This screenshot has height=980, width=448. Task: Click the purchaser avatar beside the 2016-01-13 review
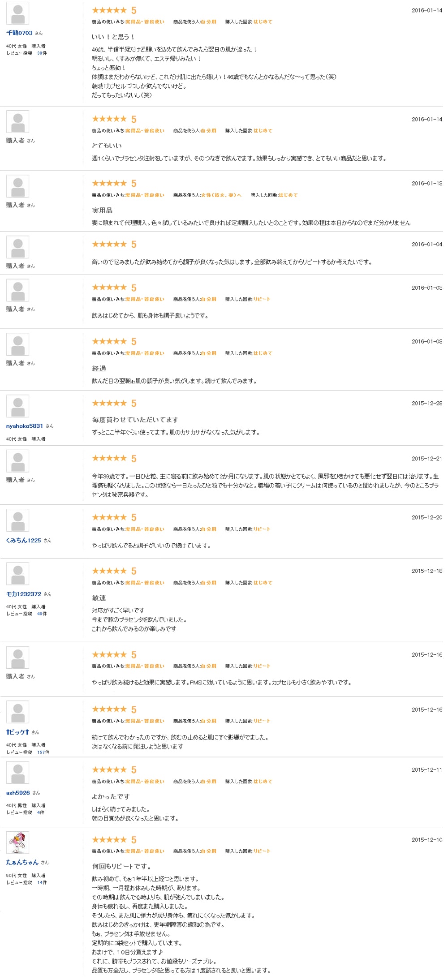(18, 186)
